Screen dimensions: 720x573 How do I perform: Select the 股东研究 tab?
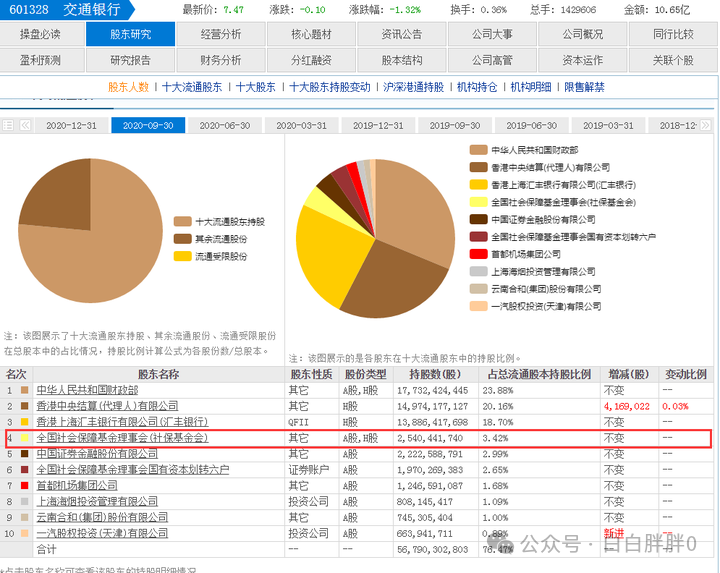130,34
